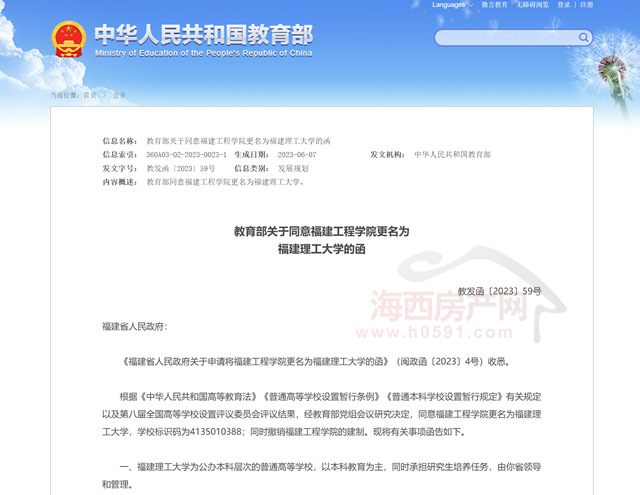Screen dimensions: 640x495
Task: Click the 内容概述 summary text
Action: coord(225,182)
